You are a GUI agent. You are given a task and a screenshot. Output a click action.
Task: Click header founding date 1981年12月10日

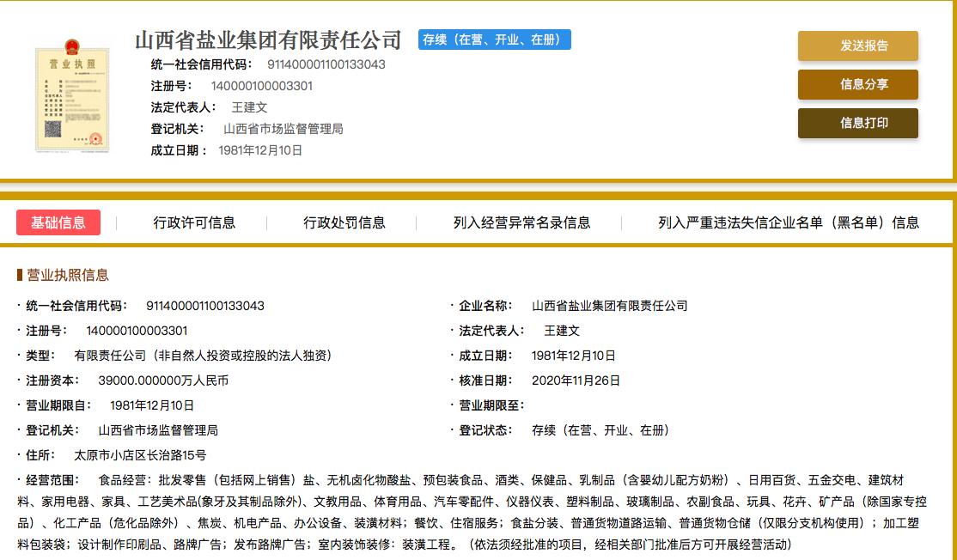coord(260,150)
